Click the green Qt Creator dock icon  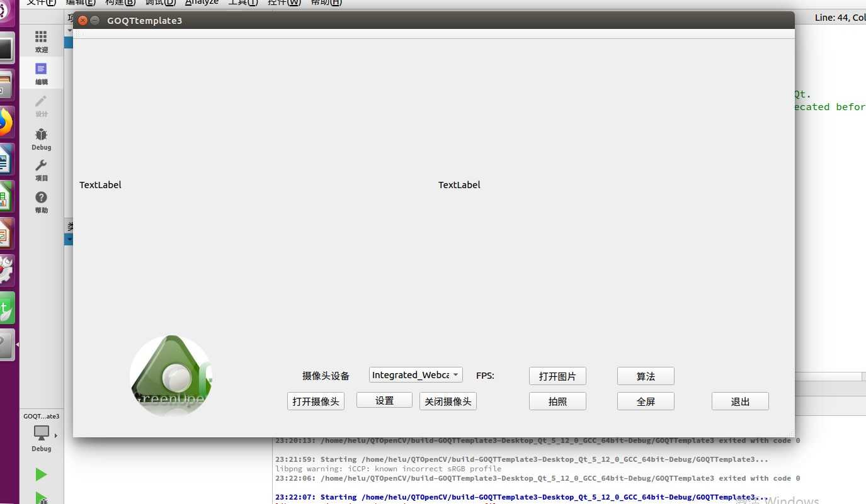coord(6,308)
